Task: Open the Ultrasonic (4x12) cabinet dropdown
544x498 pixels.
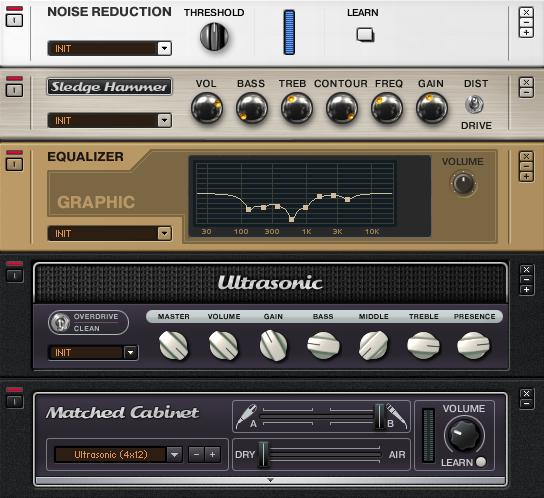Action: (x=175, y=454)
